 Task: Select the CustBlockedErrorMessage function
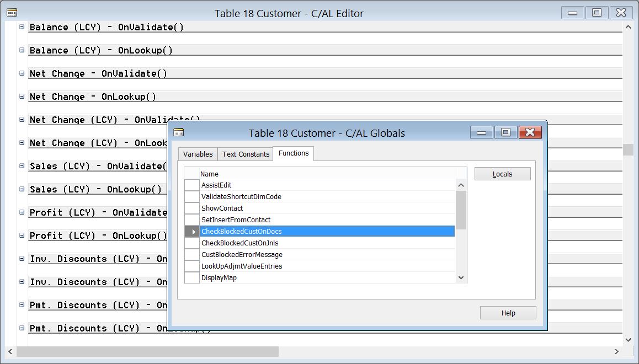click(x=327, y=254)
